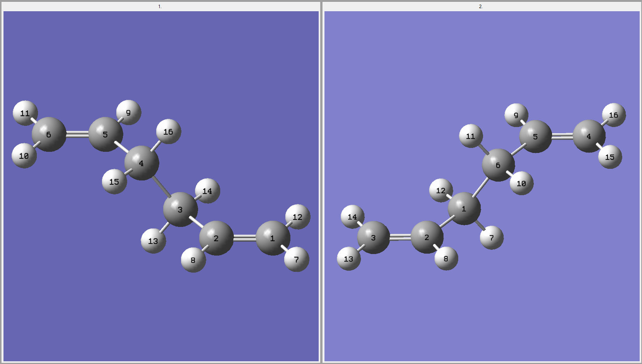Click hydrogen atom 14 in pane 1

(x=207, y=191)
